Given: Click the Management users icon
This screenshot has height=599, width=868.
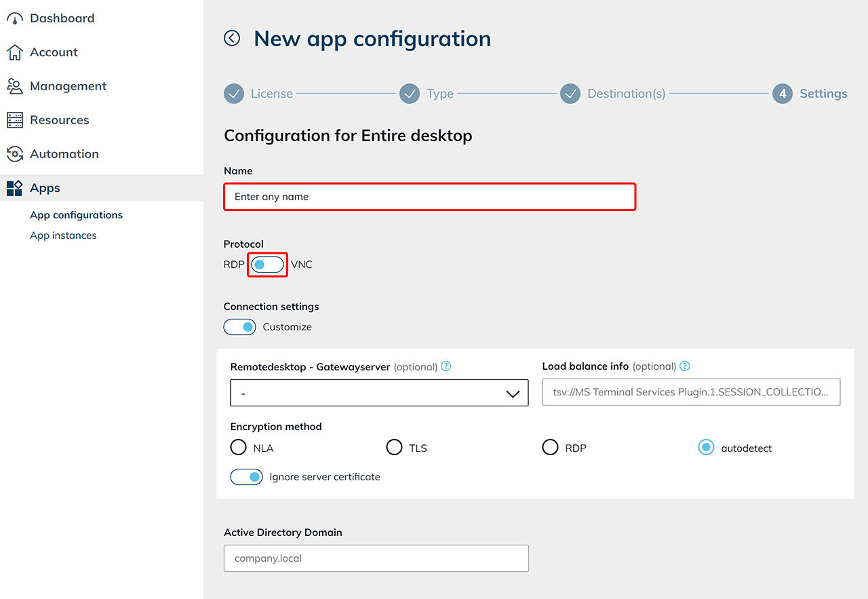Looking at the screenshot, I should tap(15, 86).
